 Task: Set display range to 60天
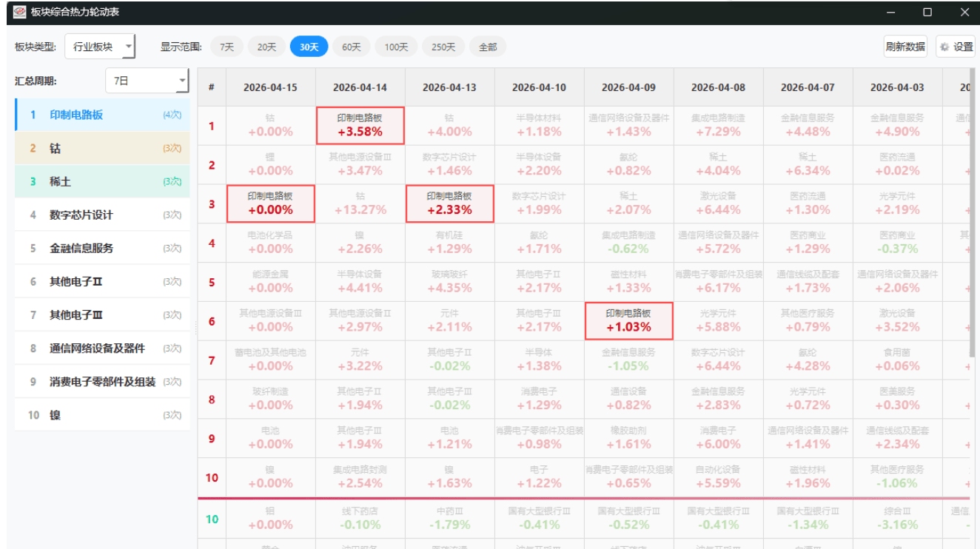[x=352, y=47]
